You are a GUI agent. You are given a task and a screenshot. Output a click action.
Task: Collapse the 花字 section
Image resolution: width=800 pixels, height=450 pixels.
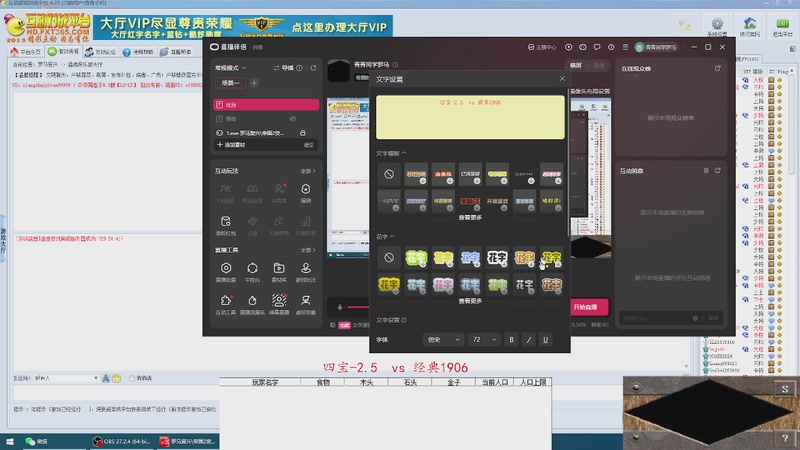point(385,237)
